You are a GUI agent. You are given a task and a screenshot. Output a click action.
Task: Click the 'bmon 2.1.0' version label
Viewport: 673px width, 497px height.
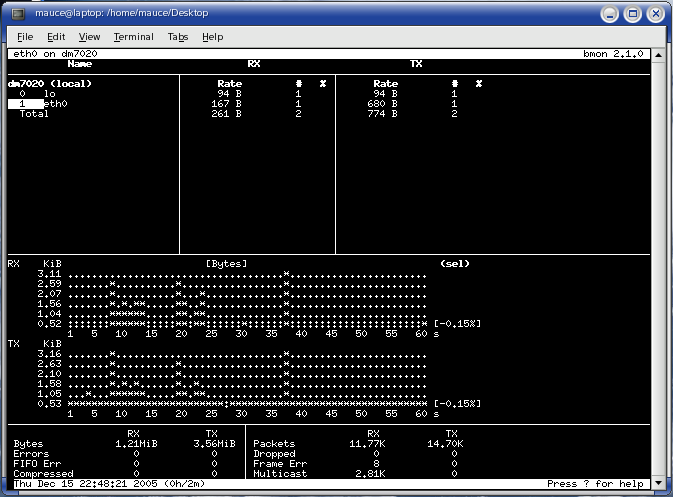click(613, 54)
